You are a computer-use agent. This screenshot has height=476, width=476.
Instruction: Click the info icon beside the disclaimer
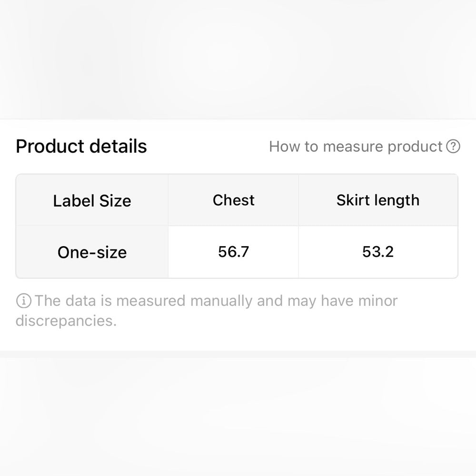[23, 301]
